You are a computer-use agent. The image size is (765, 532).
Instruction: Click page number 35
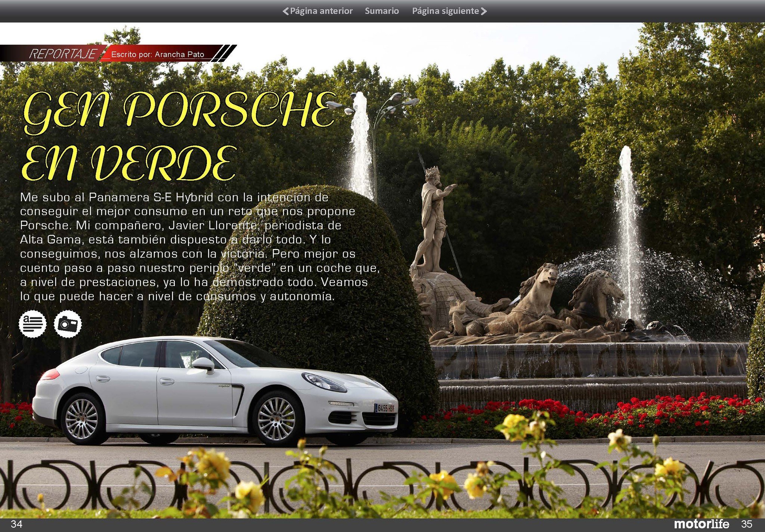746,524
